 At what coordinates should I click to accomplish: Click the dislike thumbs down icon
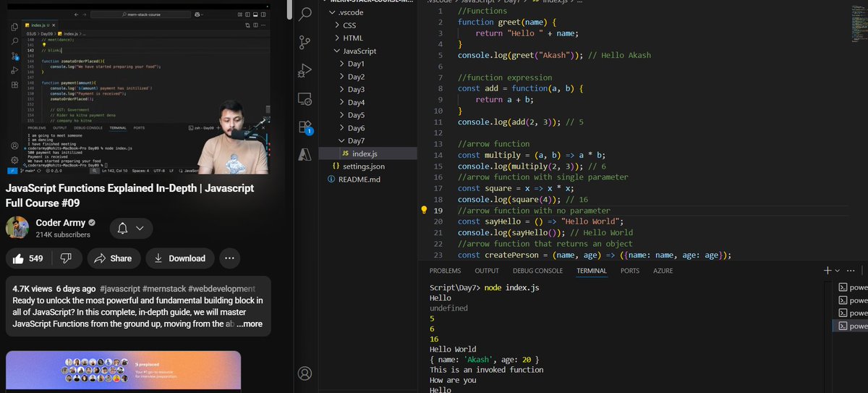coord(66,258)
